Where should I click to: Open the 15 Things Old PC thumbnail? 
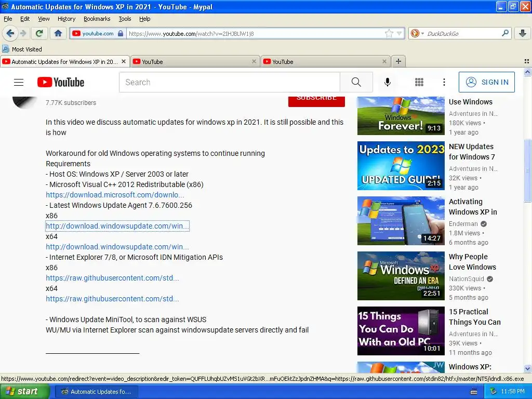(x=401, y=331)
